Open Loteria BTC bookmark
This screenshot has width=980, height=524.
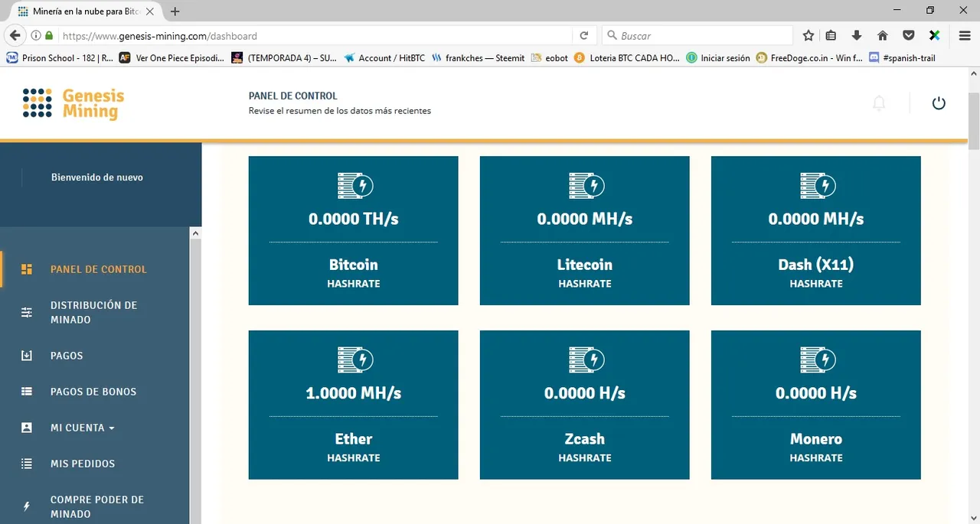[627, 57]
